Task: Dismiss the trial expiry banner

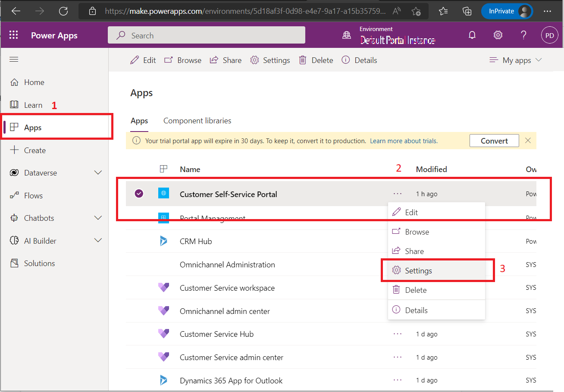Action: coord(528,141)
